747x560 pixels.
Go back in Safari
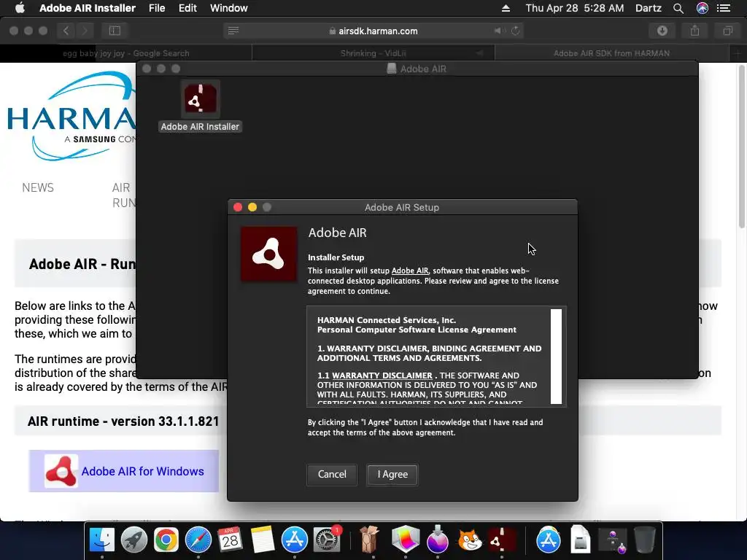[x=66, y=31]
